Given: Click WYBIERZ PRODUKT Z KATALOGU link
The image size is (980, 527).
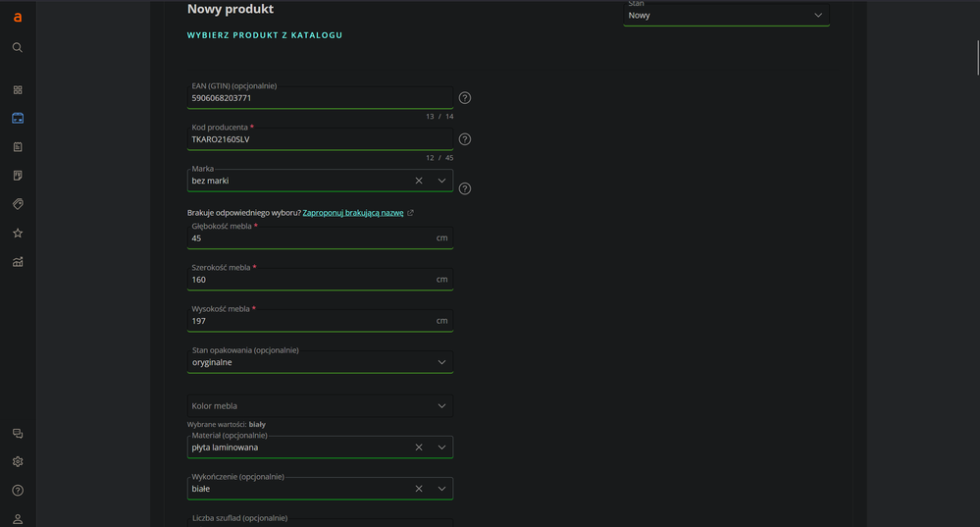Looking at the screenshot, I should point(265,35).
